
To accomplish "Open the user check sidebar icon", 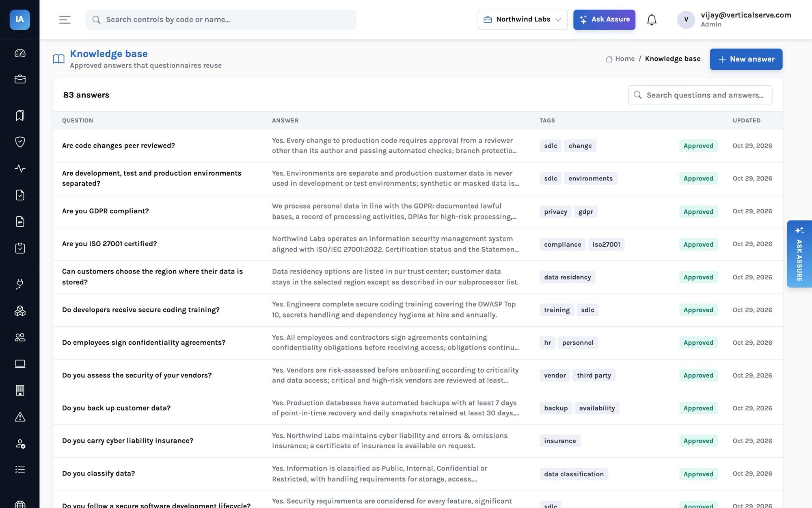I will click(x=20, y=443).
